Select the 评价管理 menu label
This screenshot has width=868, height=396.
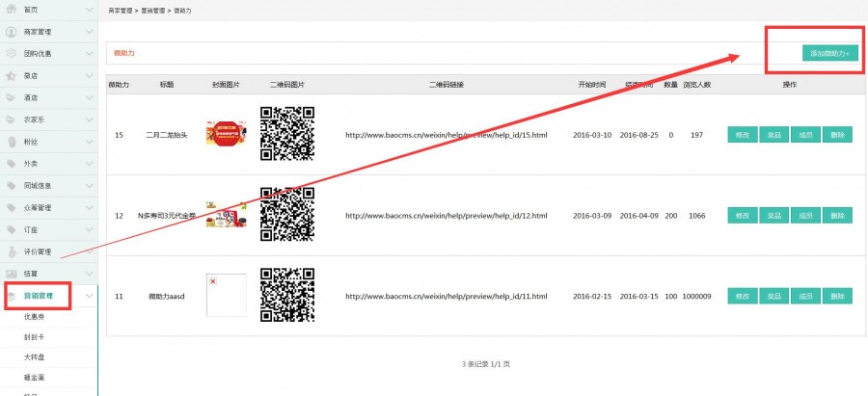click(38, 251)
